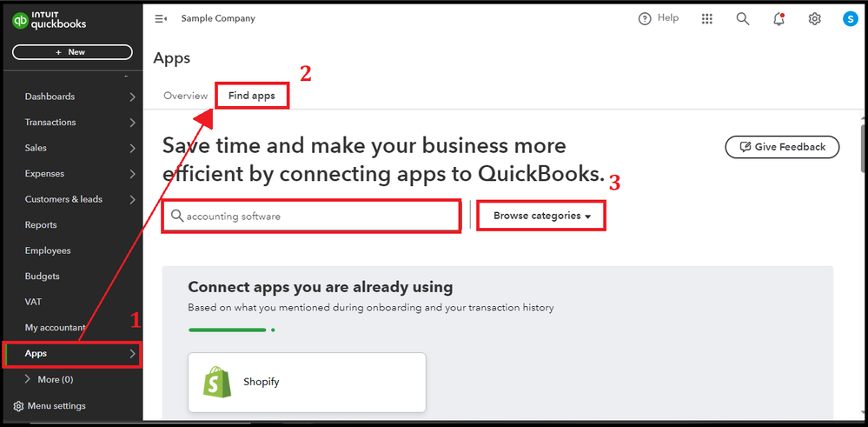Click the app search input field
The width and height of the screenshot is (868, 427).
(x=313, y=216)
